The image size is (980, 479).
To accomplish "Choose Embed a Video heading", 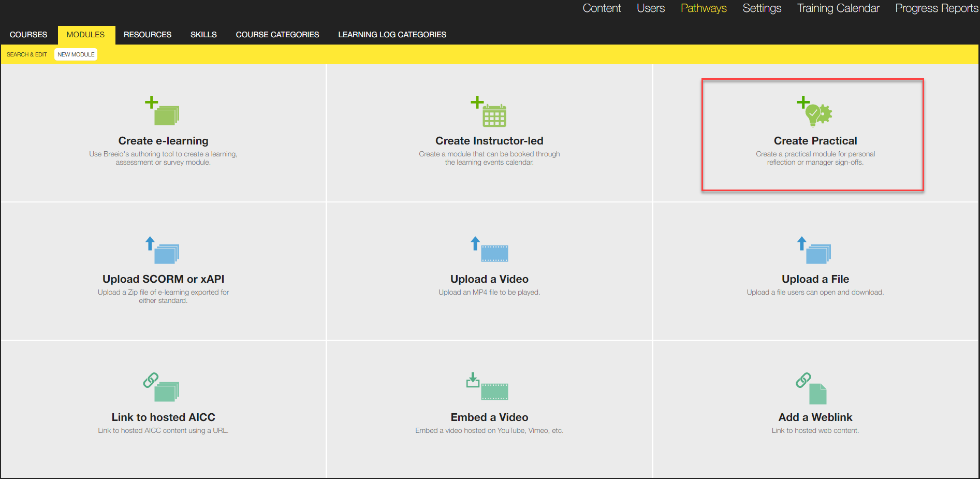I will (x=489, y=417).
